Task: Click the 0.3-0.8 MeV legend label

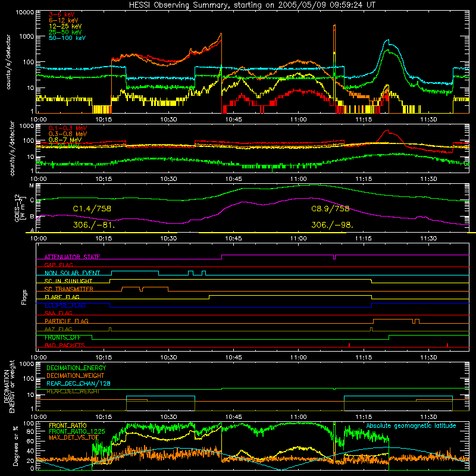Action: tap(67, 134)
